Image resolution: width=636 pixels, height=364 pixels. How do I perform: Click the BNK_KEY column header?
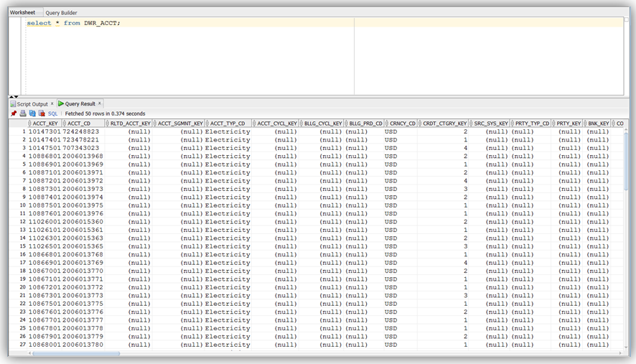(598, 123)
